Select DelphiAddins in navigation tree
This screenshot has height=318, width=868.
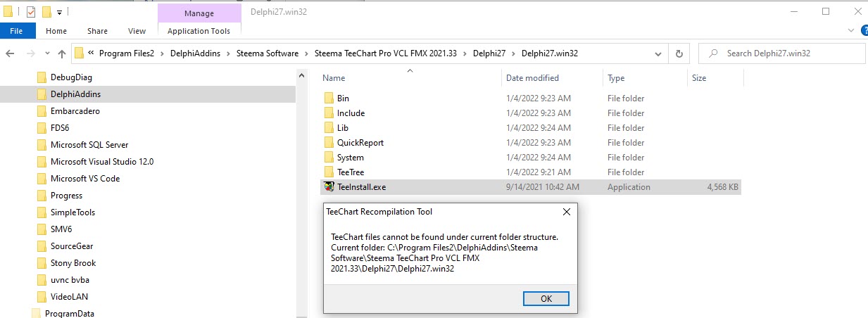point(75,94)
